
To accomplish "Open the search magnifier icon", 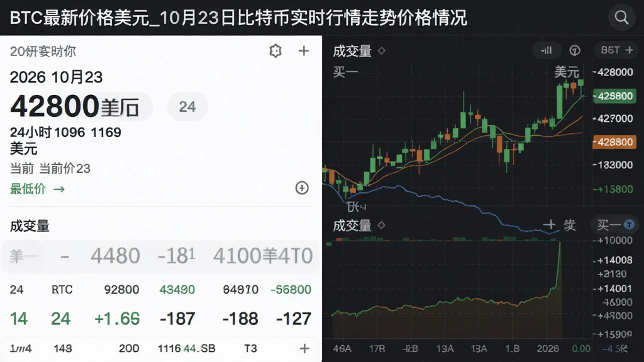I will [621, 18].
